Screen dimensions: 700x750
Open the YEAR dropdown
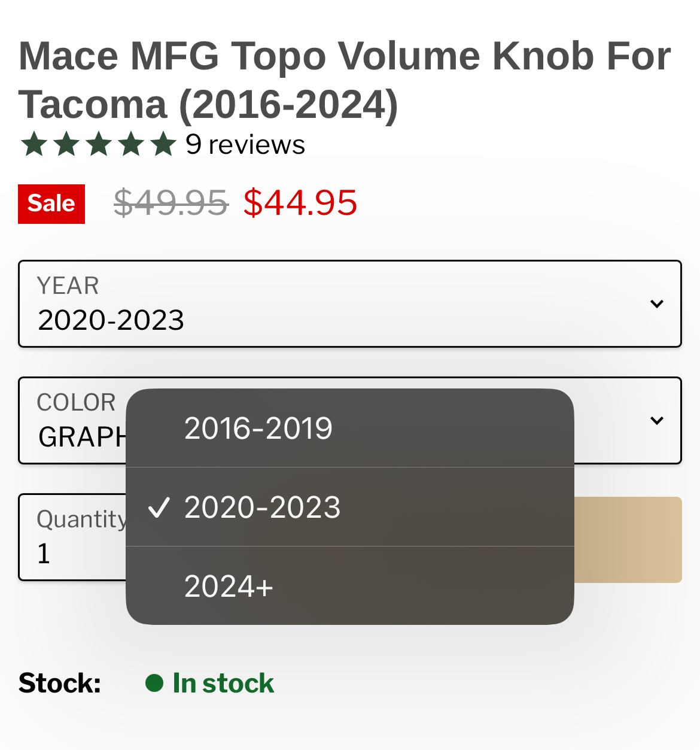pos(350,303)
